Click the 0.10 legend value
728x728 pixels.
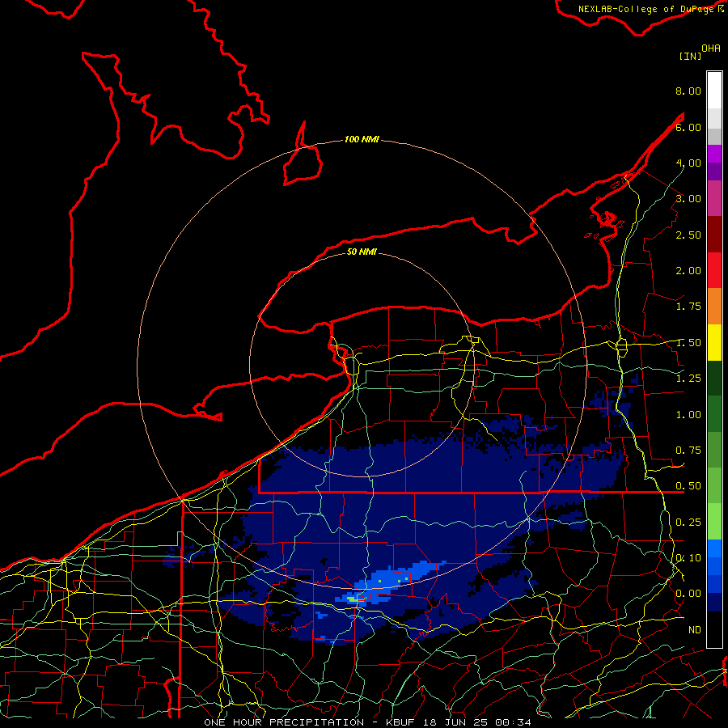(688, 558)
